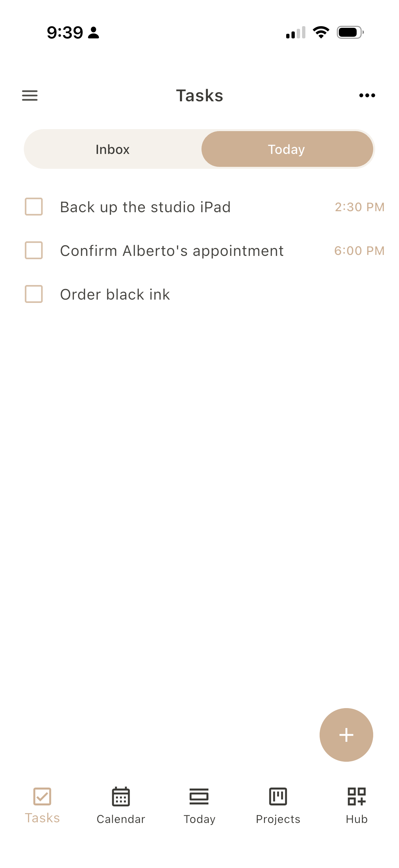Open the Hub grid-plus icon

[x=357, y=796]
